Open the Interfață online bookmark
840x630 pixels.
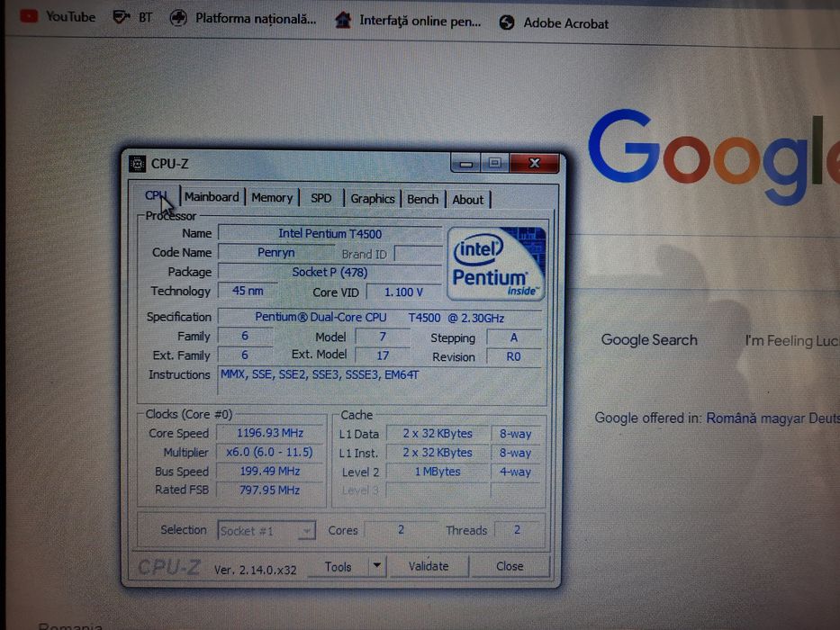pyautogui.click(x=408, y=21)
